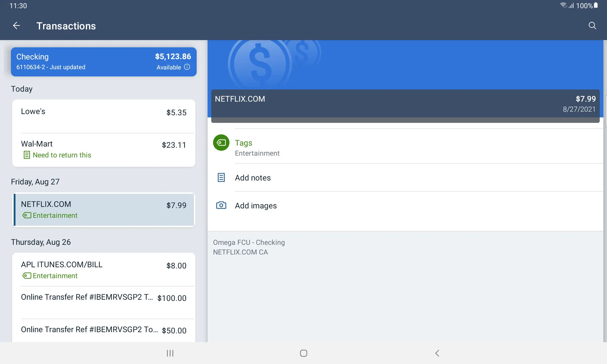Tap NETFLIX.COM CA description
Image resolution: width=607 pixels, height=364 pixels.
point(240,252)
